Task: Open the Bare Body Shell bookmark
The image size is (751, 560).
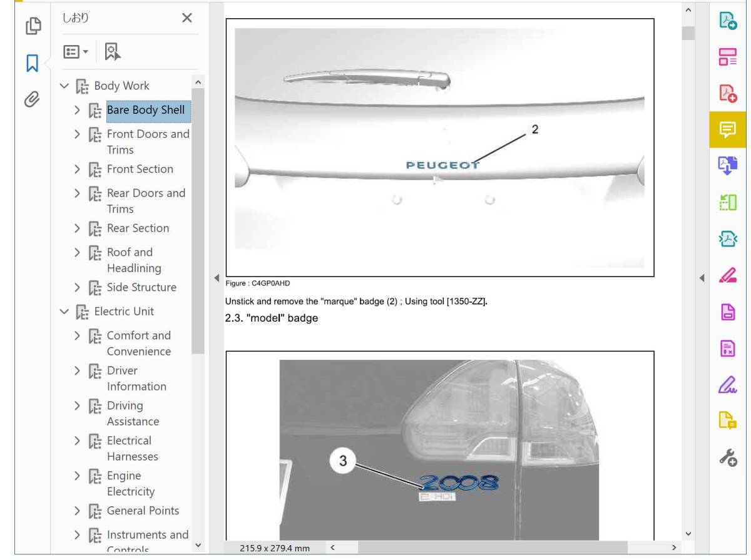Action: coord(146,110)
